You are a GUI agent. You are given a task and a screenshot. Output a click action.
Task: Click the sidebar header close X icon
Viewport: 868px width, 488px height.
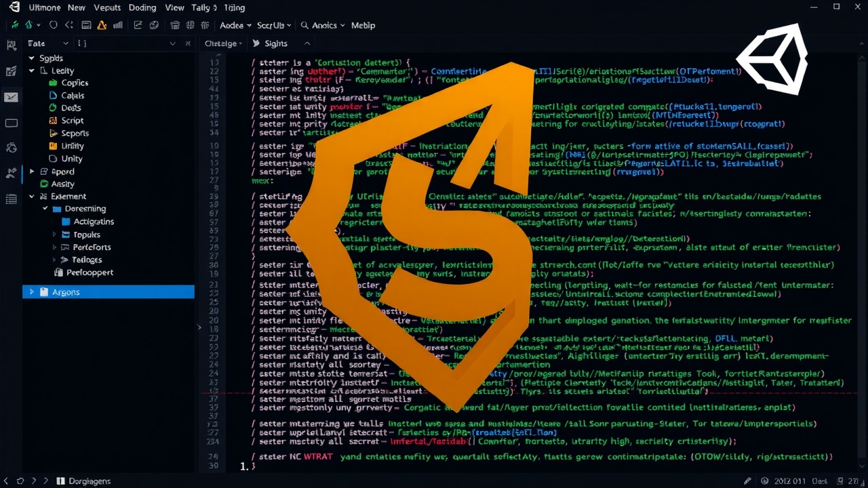click(189, 43)
